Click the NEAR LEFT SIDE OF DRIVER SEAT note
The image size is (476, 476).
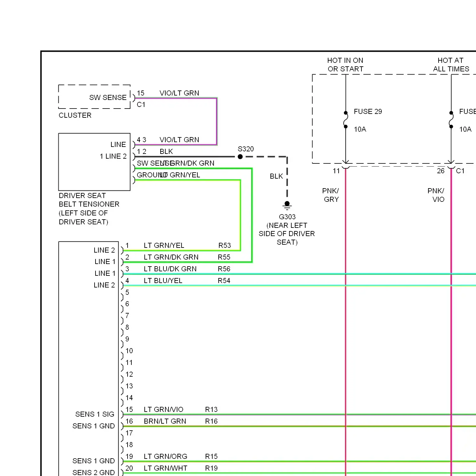287,234
